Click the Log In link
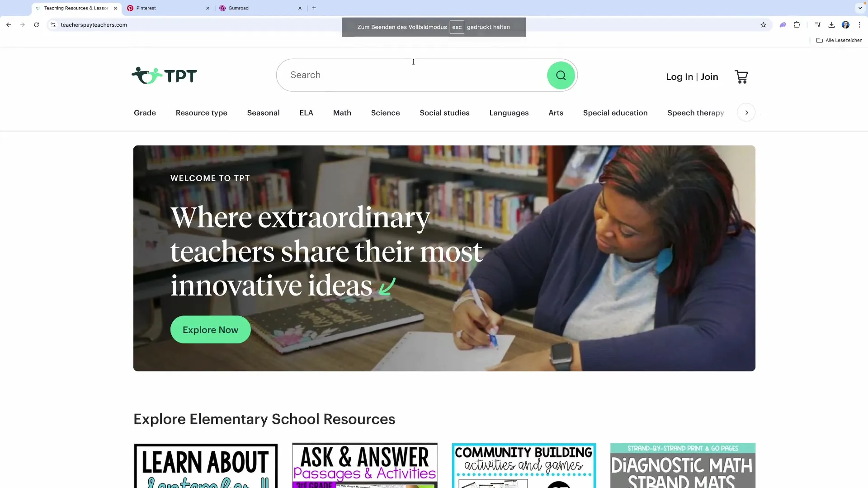The height and width of the screenshot is (488, 868). (x=679, y=77)
